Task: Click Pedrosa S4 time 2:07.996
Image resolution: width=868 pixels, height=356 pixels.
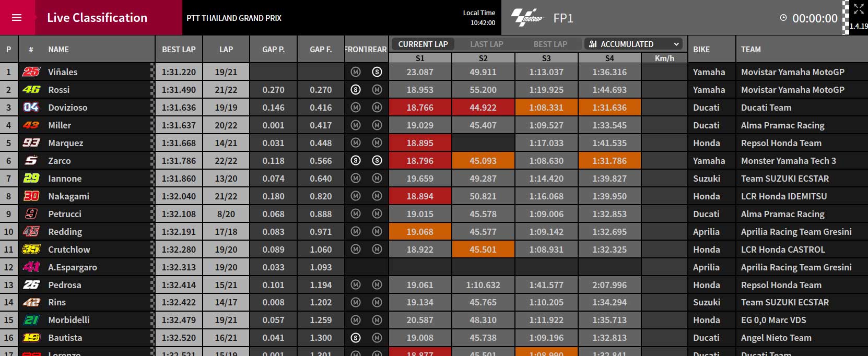Action: click(609, 285)
